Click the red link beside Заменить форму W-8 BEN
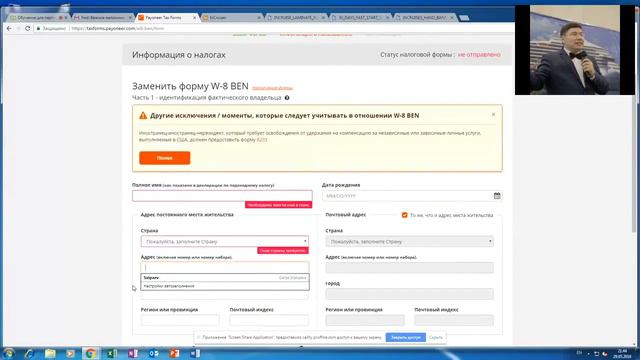Screen dimensions: 640x360 point(272,88)
